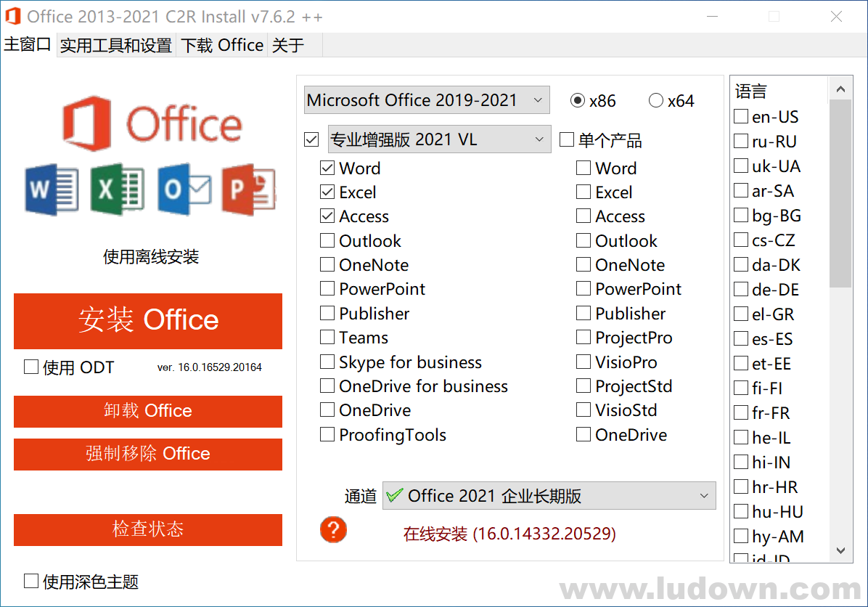Click the language list scroll up arrow
The width and height of the screenshot is (868, 607).
(x=840, y=89)
